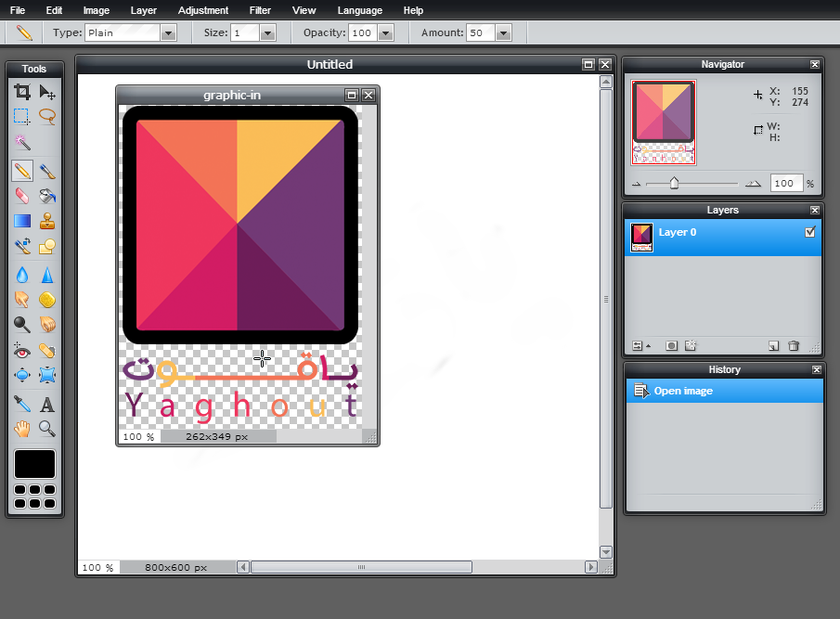Click the Hand pan tool
The height and width of the screenshot is (619, 840).
(22, 428)
